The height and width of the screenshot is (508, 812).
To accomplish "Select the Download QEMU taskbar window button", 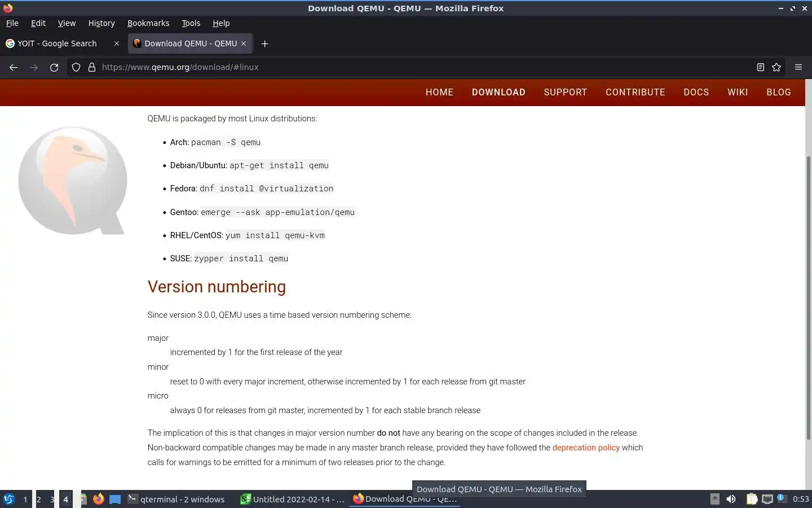I will click(x=405, y=499).
